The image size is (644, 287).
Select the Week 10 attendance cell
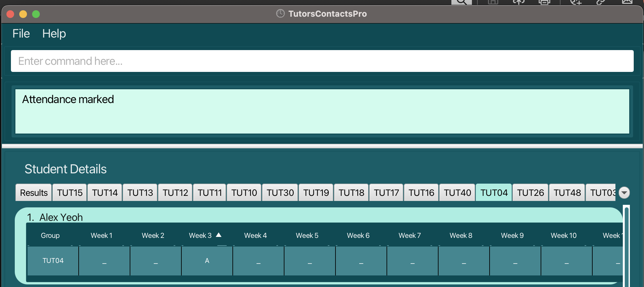point(567,261)
